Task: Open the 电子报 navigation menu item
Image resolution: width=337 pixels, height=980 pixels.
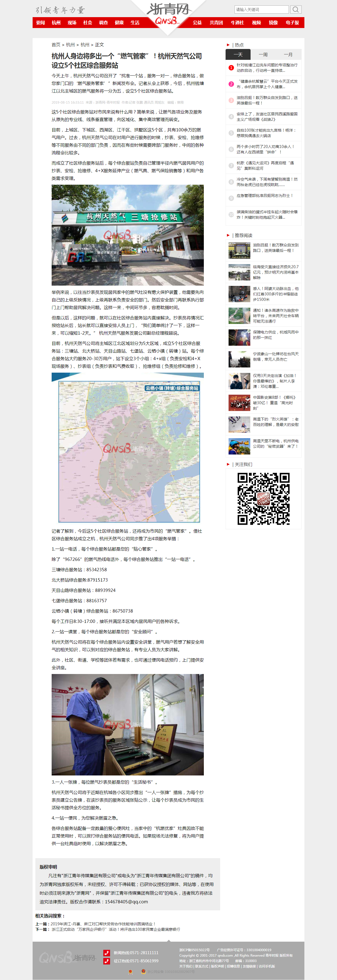Action: (292, 23)
